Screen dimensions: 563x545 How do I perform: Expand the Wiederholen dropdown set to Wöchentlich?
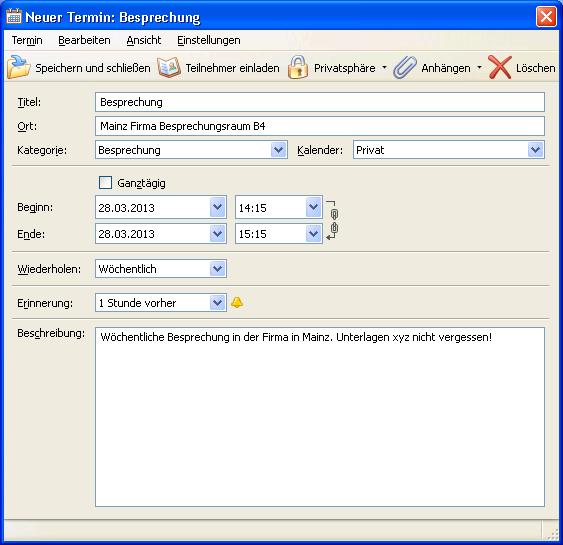(x=218, y=269)
